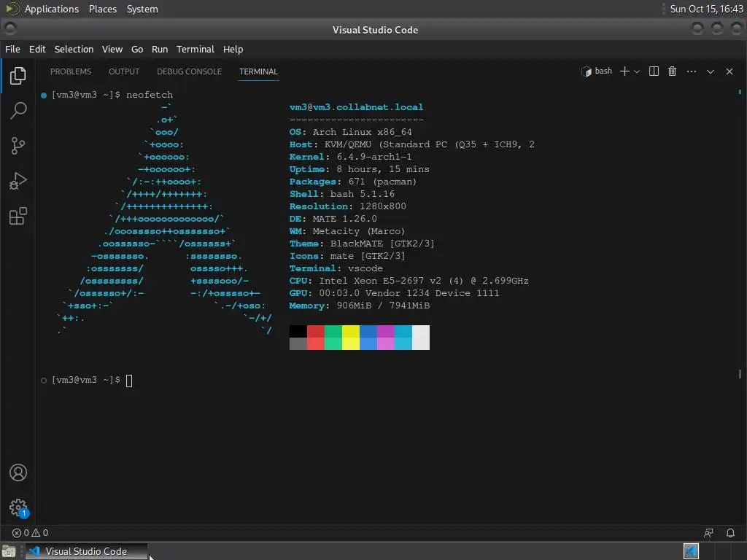This screenshot has width=747, height=560.
Task: Open the Source Control view
Action: tap(18, 146)
